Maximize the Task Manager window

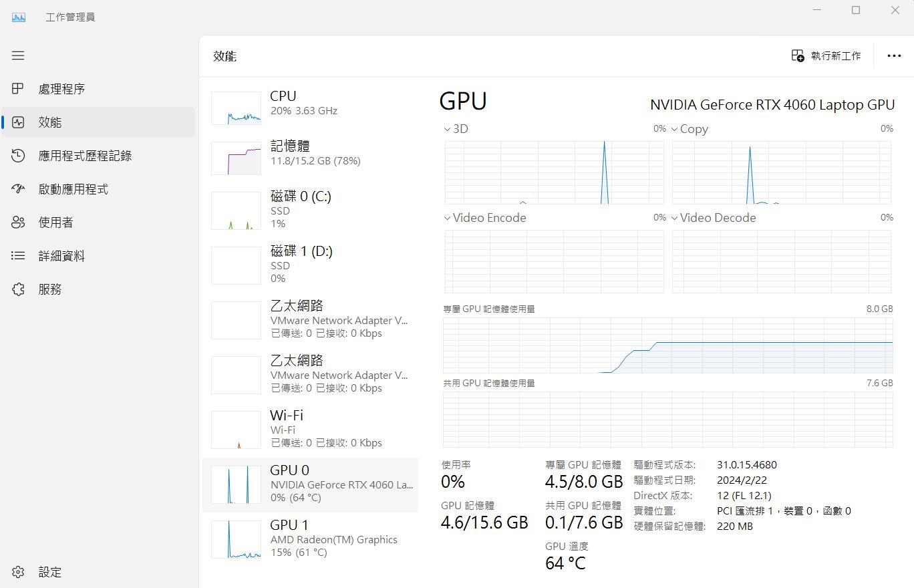coord(856,10)
